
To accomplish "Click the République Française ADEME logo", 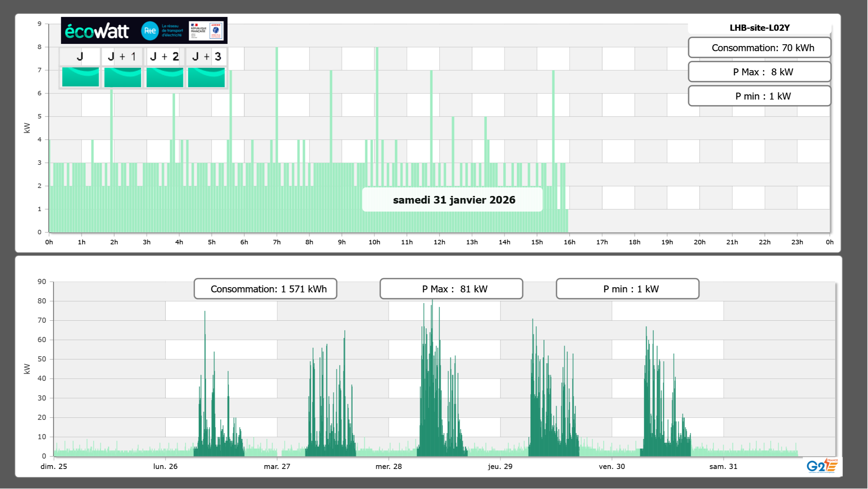I will coord(206,30).
